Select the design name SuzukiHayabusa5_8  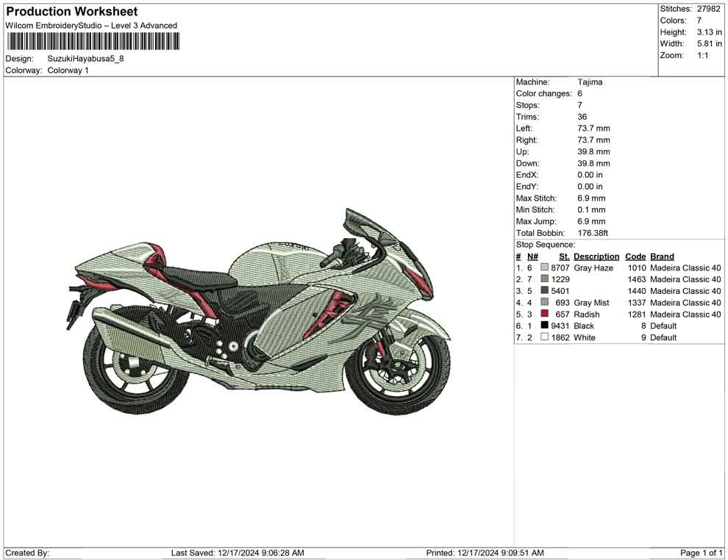(85, 59)
